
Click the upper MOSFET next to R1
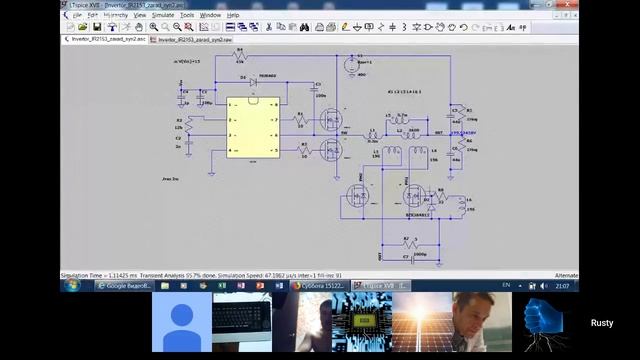(x=331, y=120)
